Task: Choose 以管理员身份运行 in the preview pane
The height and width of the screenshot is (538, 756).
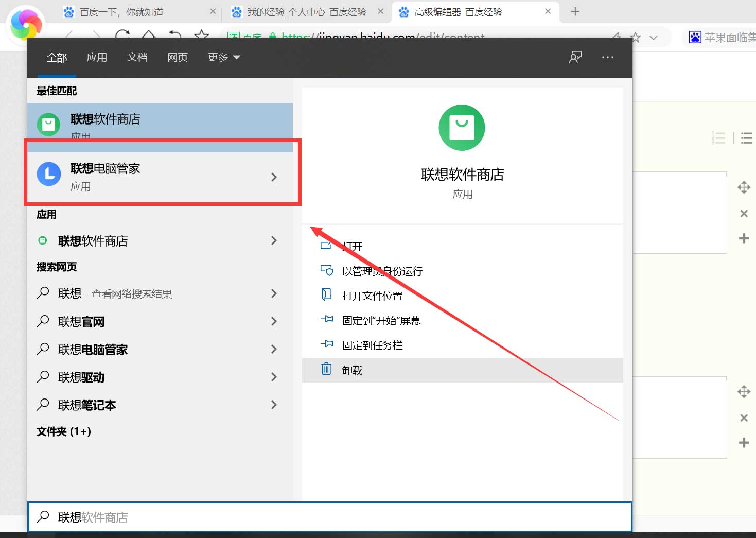Action: pos(463,271)
